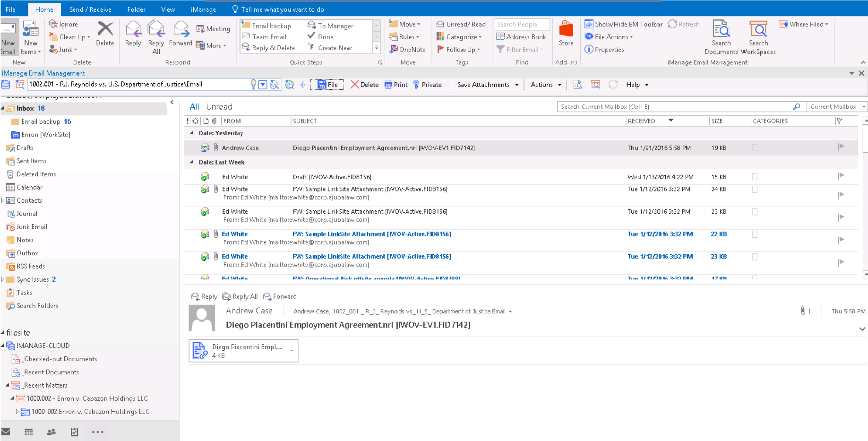Click the Ignore conversation icon
Viewport: 868px width, 441px height.
53,24
